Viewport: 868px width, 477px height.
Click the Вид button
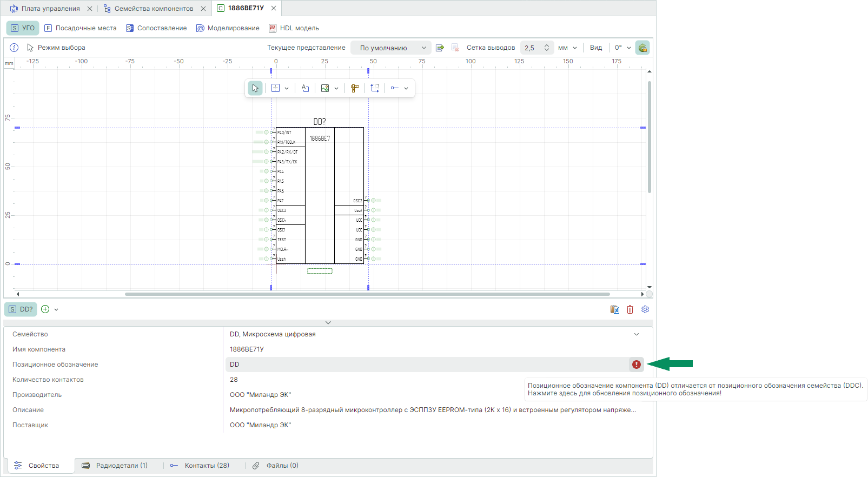click(x=596, y=48)
